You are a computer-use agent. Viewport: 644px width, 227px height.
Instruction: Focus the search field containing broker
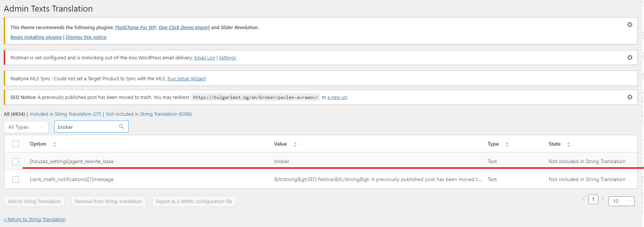[x=86, y=127]
